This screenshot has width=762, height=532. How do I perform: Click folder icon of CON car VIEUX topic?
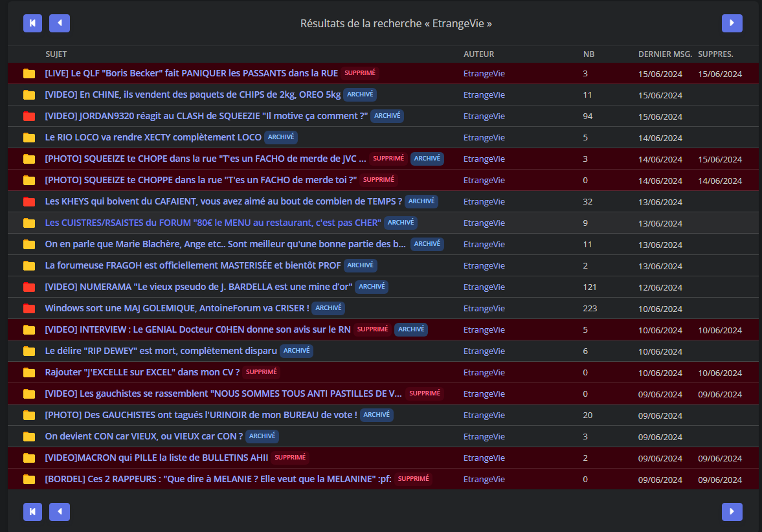[29, 437]
